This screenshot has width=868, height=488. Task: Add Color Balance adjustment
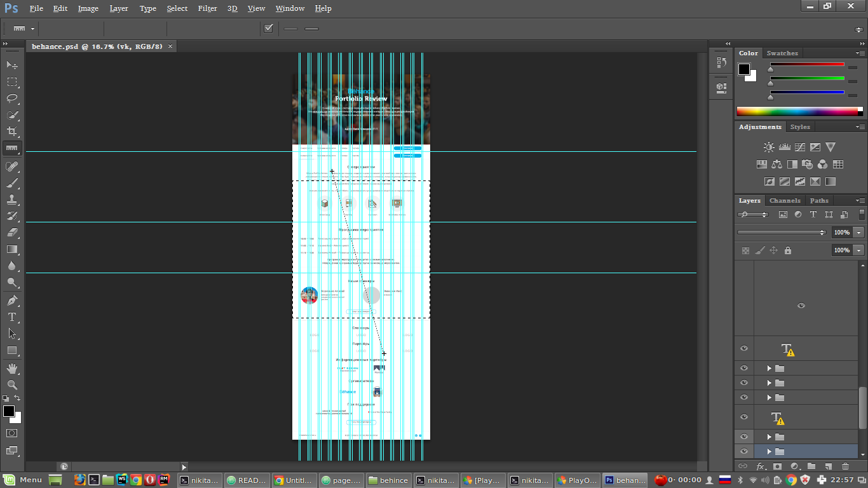tap(777, 164)
